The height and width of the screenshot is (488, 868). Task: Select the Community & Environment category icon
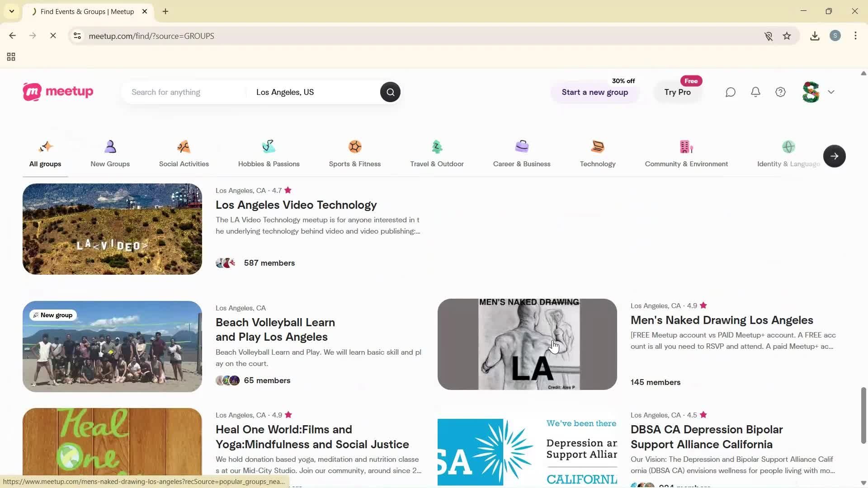click(x=686, y=146)
